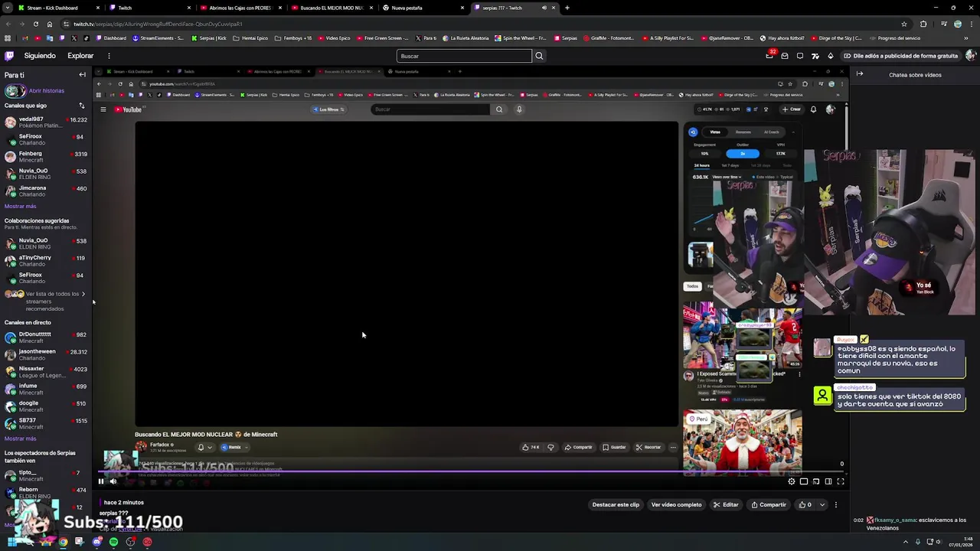The image size is (980, 551).
Task: Open Nissaxter channel in sidebar
Action: tap(45, 372)
